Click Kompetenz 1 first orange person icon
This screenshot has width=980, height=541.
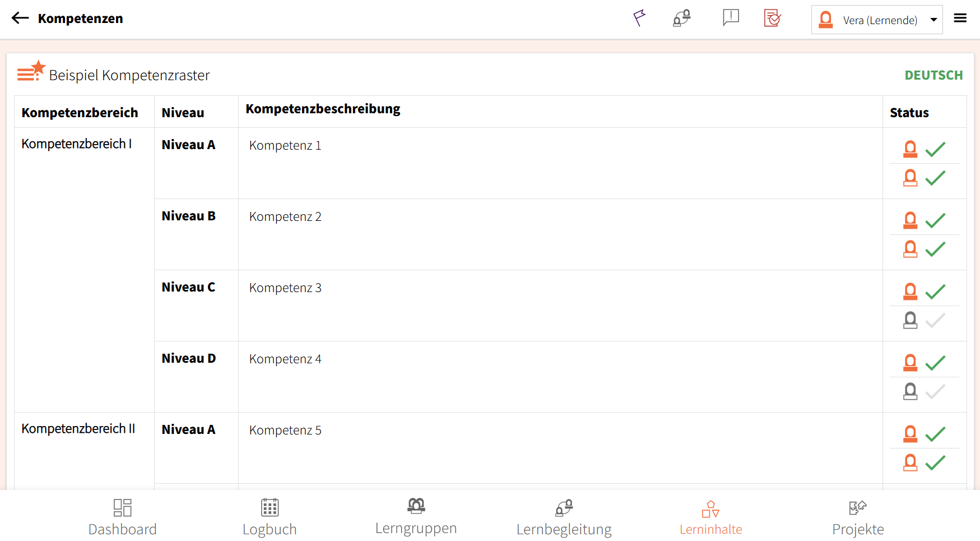point(911,149)
